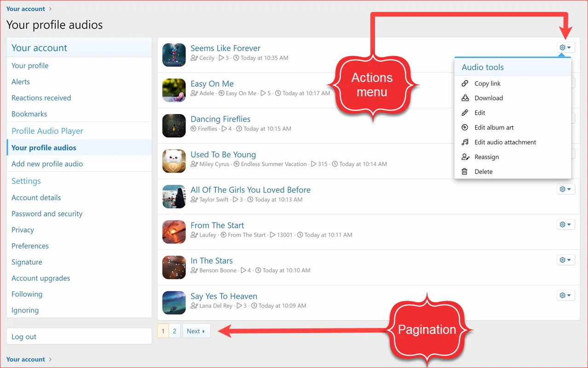Click the Next pagination button
Image resolution: width=588 pixels, height=368 pixels.
coord(196,331)
